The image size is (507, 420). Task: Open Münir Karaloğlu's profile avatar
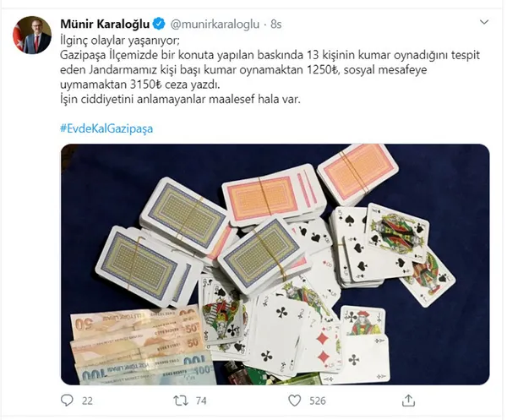[32, 35]
